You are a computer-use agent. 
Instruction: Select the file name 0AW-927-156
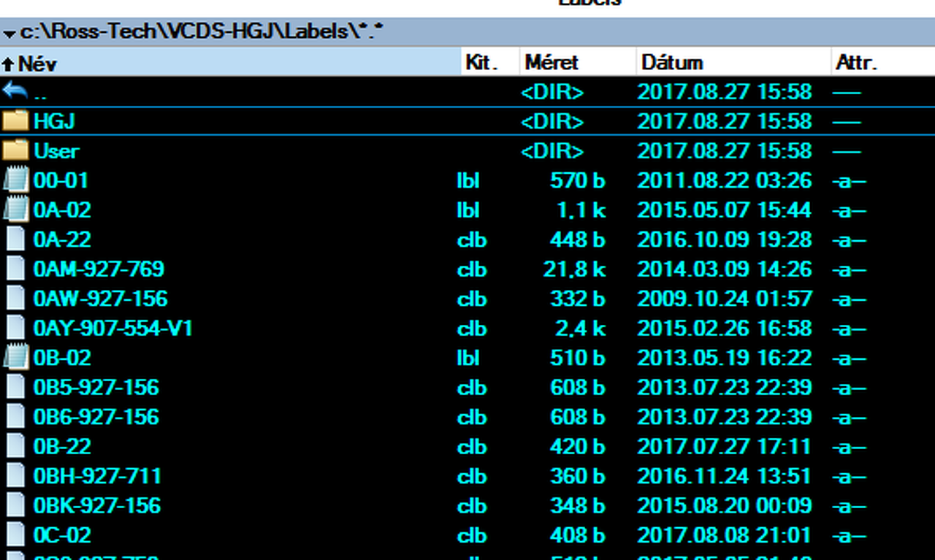click(x=100, y=299)
